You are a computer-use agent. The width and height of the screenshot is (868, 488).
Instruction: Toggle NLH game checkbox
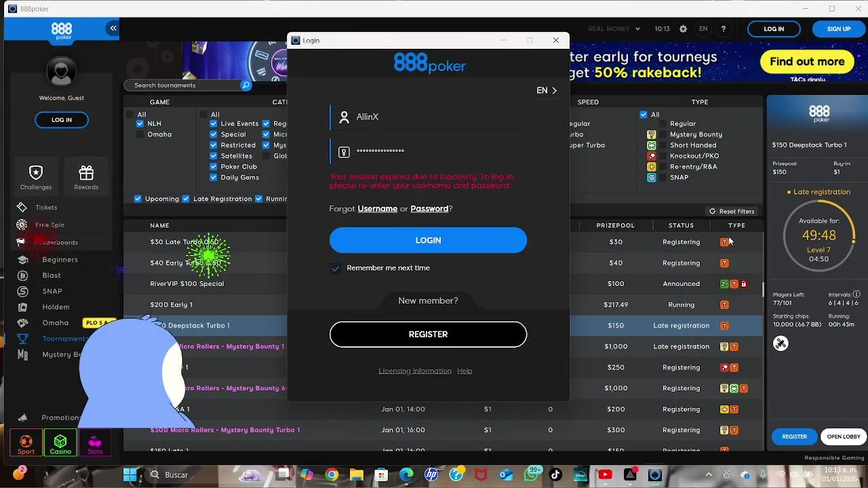point(140,124)
